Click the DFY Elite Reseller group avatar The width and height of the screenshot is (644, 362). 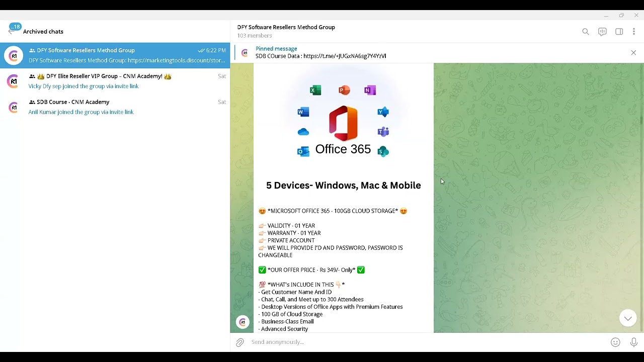point(14,81)
